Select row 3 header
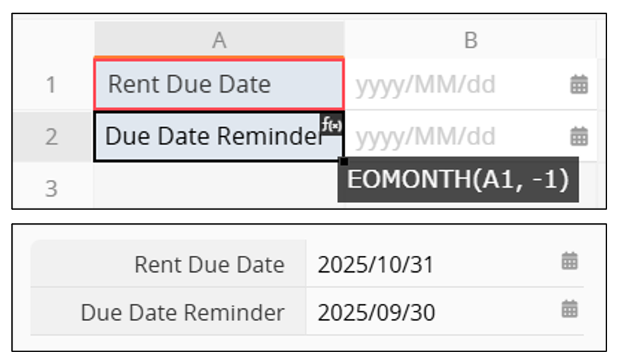Image resolution: width=617 pixels, height=364 pixels. click(x=51, y=188)
